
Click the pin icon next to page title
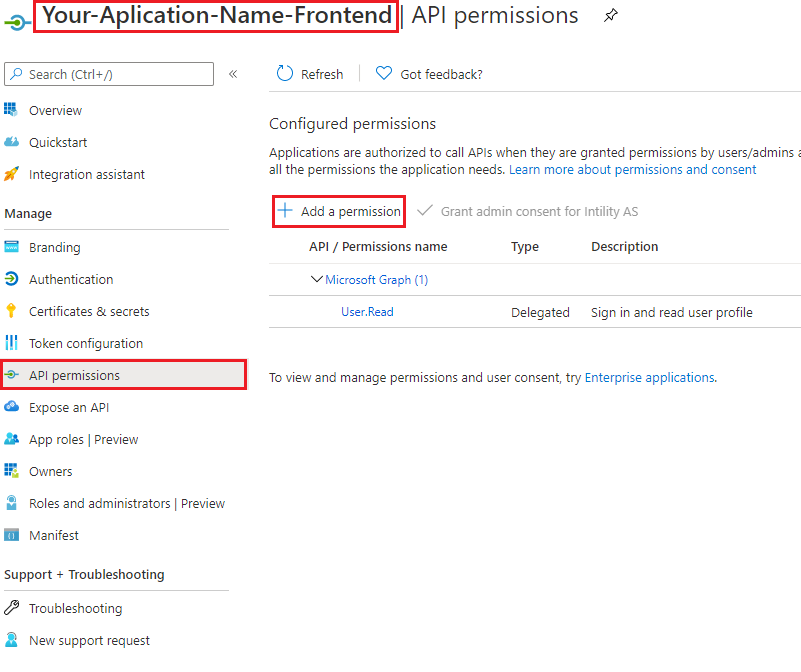click(610, 15)
